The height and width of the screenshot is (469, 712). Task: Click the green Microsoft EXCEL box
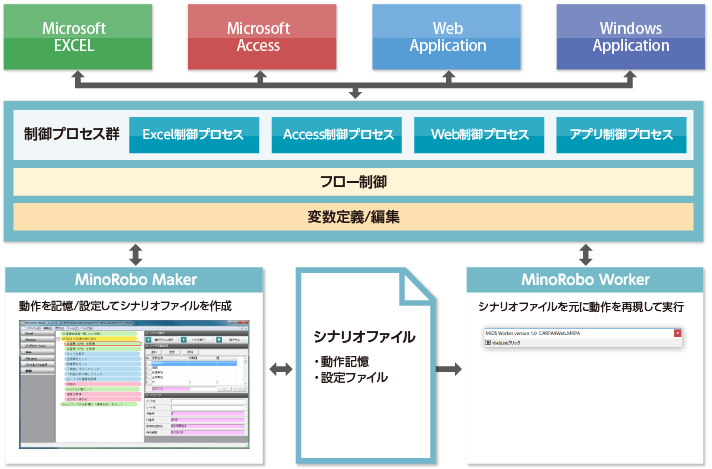[78, 37]
